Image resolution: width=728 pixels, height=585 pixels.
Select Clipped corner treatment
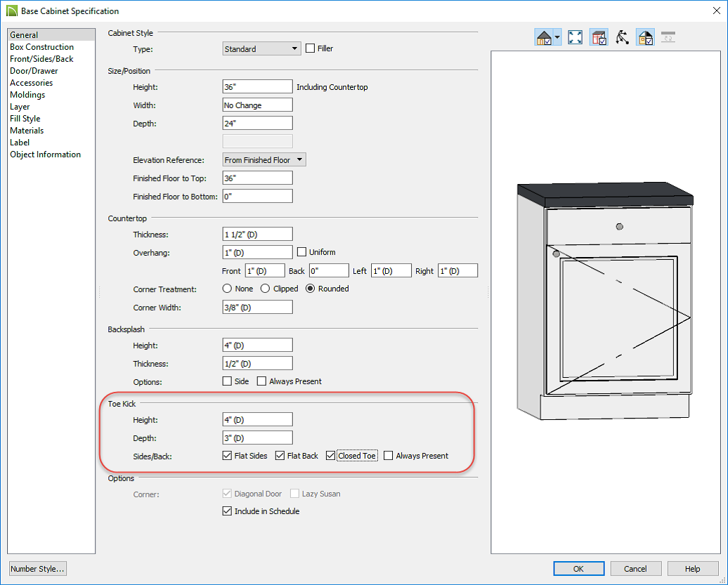265,289
